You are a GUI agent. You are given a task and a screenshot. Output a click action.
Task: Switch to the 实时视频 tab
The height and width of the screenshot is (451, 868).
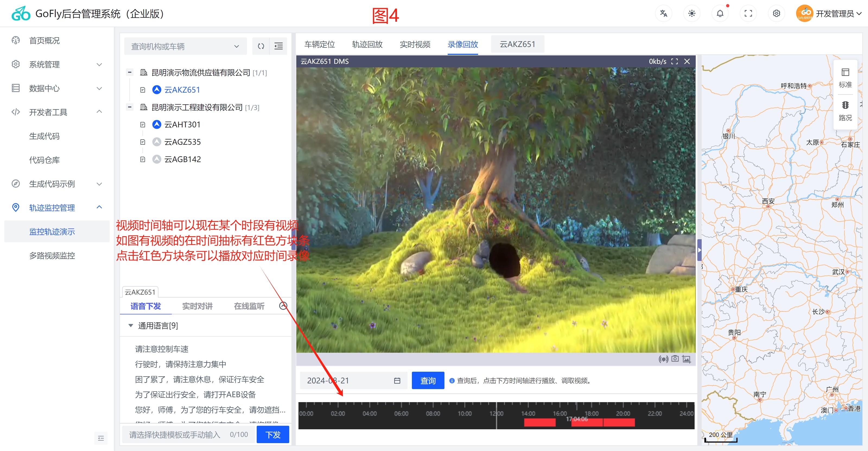tap(415, 44)
